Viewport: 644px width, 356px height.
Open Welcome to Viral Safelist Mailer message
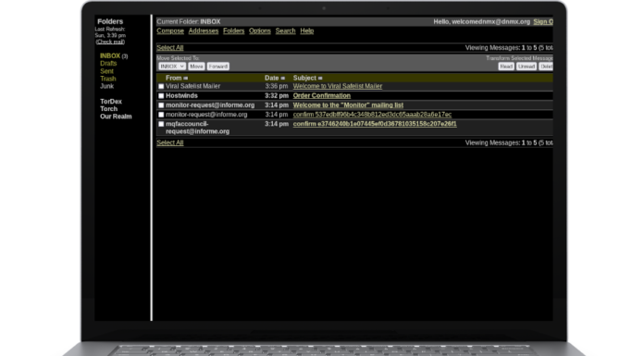(x=338, y=86)
